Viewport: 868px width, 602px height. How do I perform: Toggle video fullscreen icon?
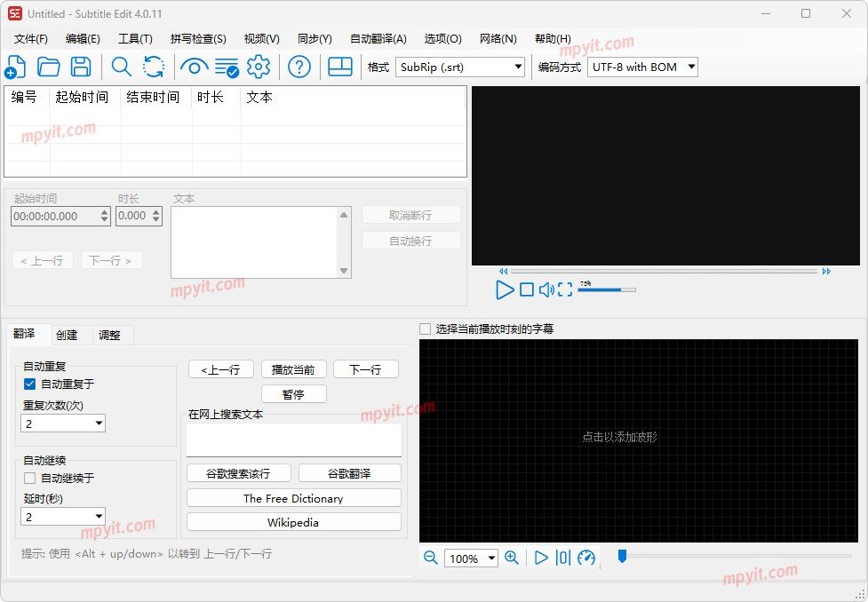point(565,289)
